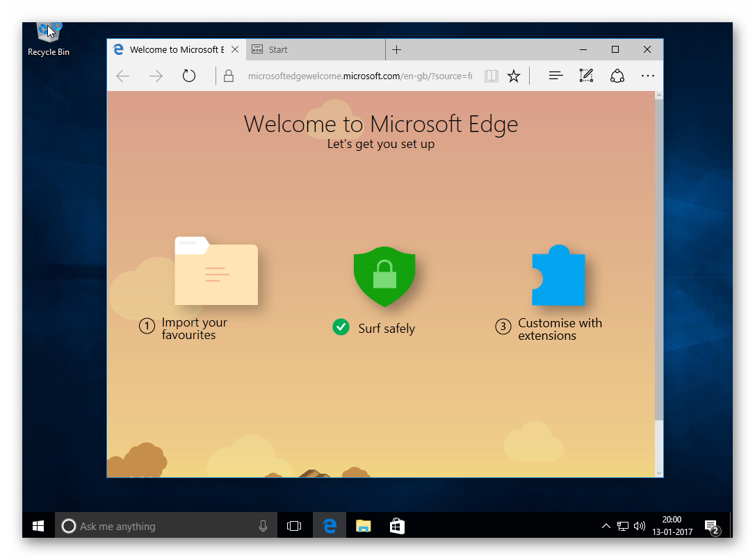755x560 pixels.
Task: Open the Action Center notifications icon
Action: tap(712, 527)
